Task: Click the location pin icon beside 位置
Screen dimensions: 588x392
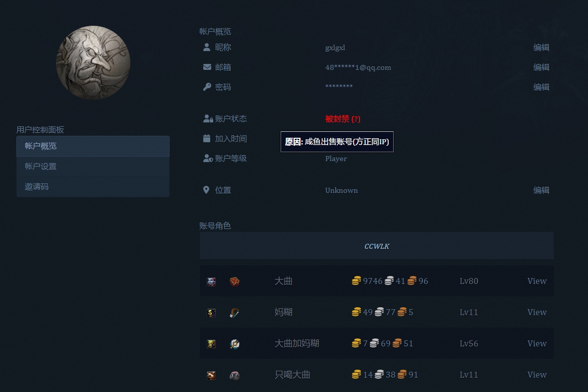Action: [x=206, y=189]
